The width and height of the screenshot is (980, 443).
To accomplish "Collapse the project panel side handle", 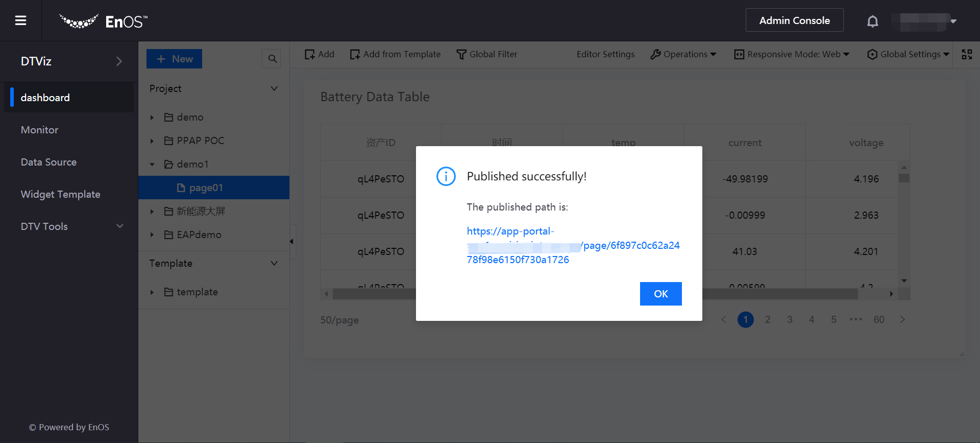I will point(292,241).
